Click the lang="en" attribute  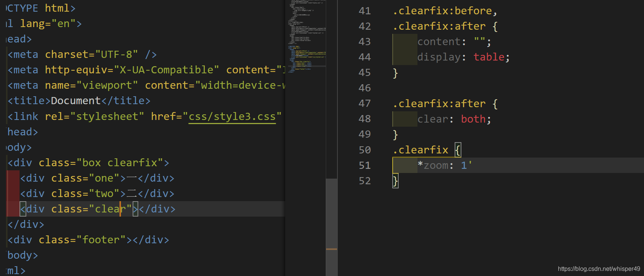[x=48, y=24]
